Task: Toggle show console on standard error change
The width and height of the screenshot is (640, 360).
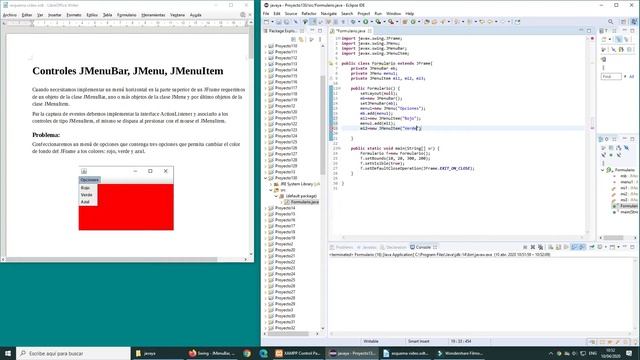Action: pos(582,247)
